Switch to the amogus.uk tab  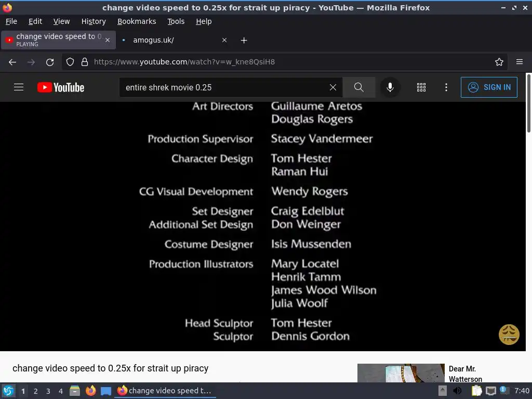point(174,40)
